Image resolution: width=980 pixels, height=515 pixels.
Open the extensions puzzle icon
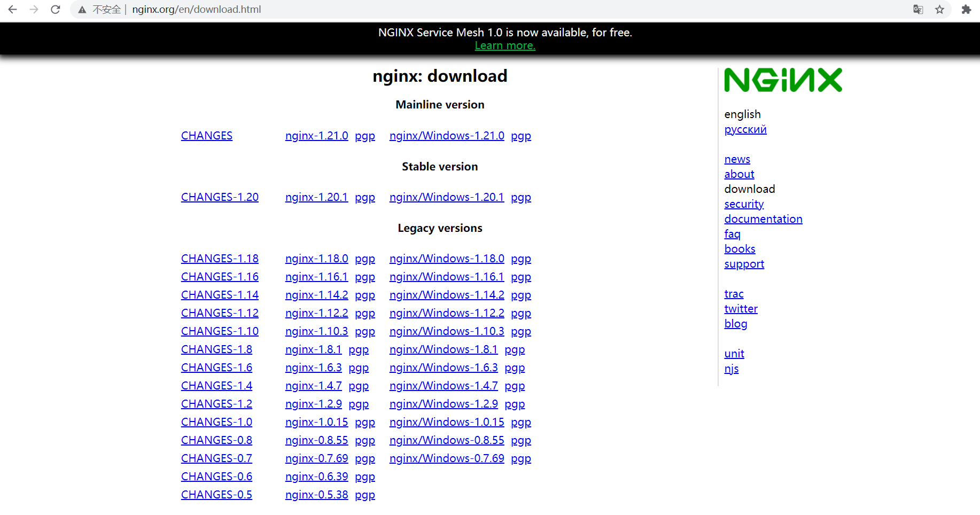coord(966,10)
